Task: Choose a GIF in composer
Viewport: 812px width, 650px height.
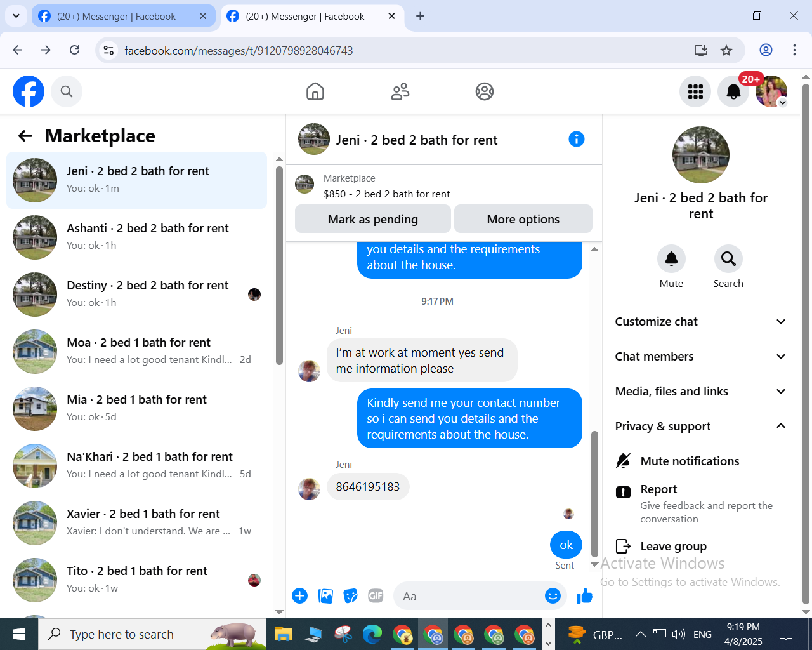Action: pyautogui.click(x=376, y=595)
